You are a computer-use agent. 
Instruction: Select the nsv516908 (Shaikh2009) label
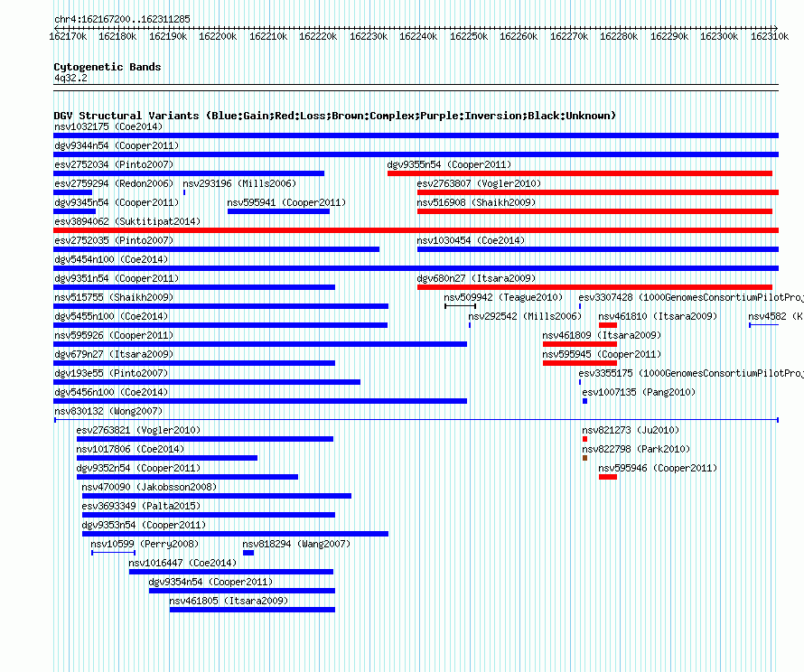tap(476, 202)
